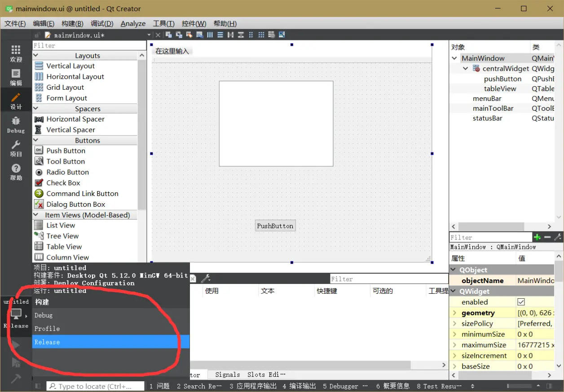Open the 文件(F) menu
This screenshot has height=392, width=564.
tap(15, 24)
